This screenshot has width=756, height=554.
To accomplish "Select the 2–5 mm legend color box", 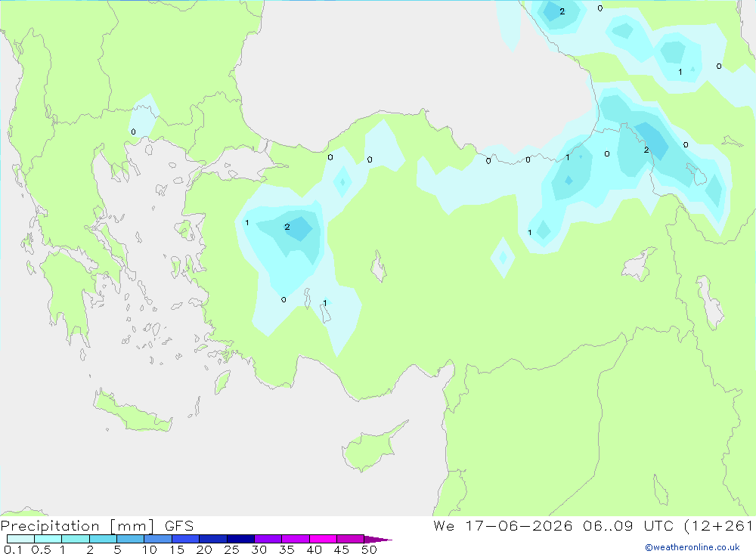I will coord(103,539).
